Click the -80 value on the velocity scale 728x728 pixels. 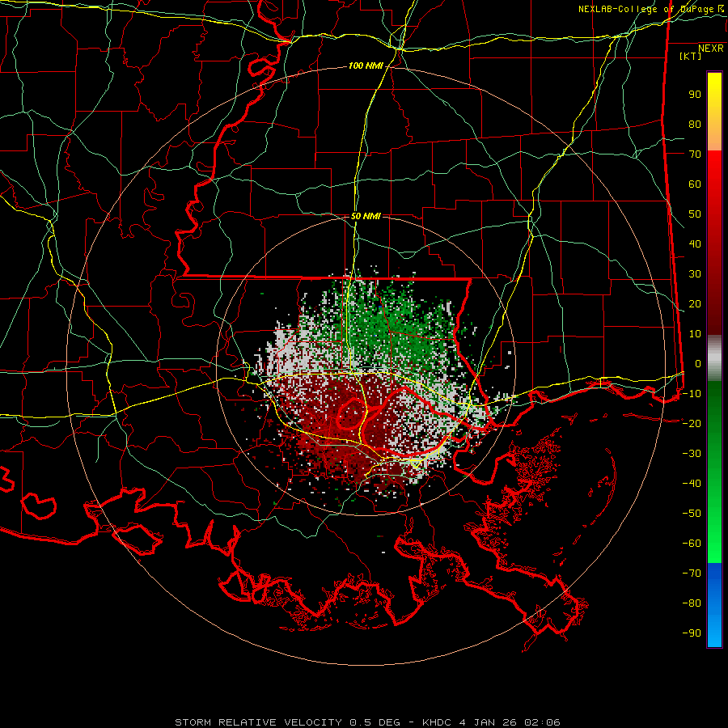[x=692, y=603]
